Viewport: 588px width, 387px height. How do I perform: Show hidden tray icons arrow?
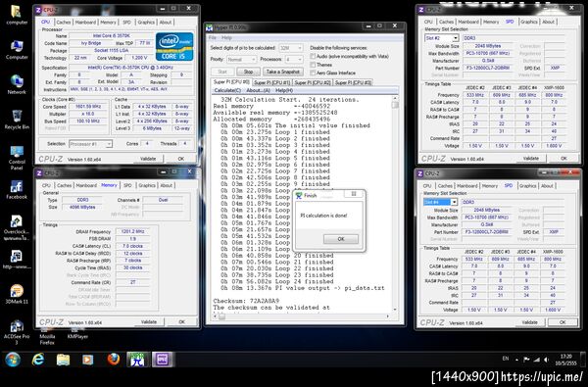[x=516, y=360]
